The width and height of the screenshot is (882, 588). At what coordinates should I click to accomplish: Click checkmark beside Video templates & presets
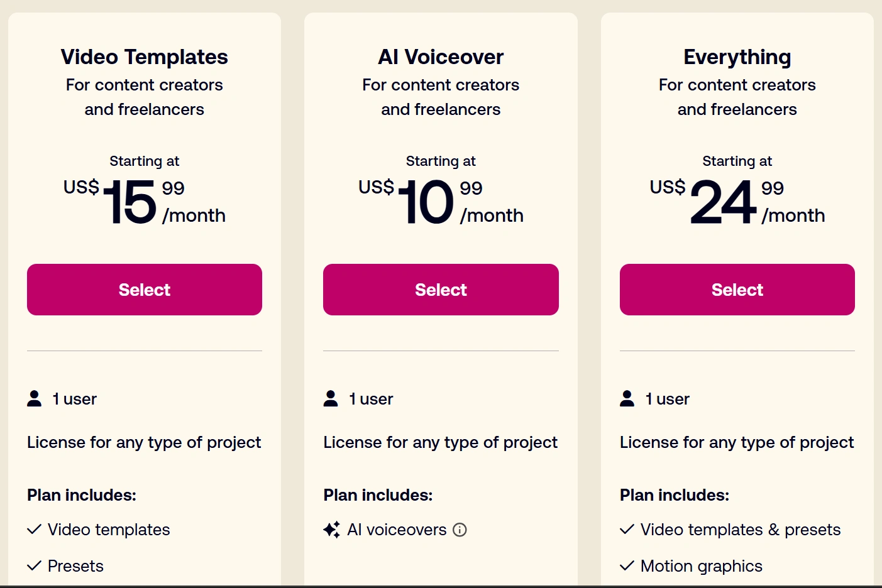627,530
